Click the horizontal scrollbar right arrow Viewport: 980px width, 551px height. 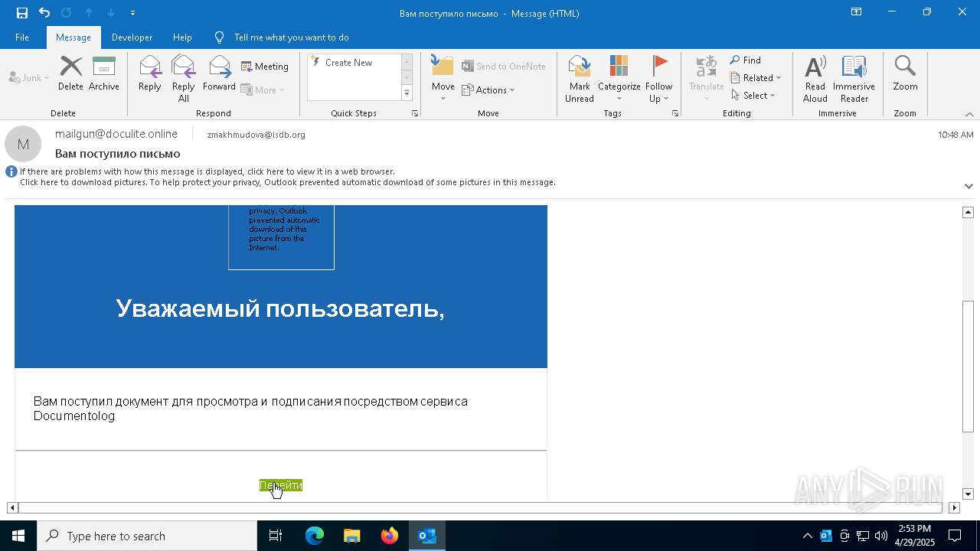tap(954, 507)
